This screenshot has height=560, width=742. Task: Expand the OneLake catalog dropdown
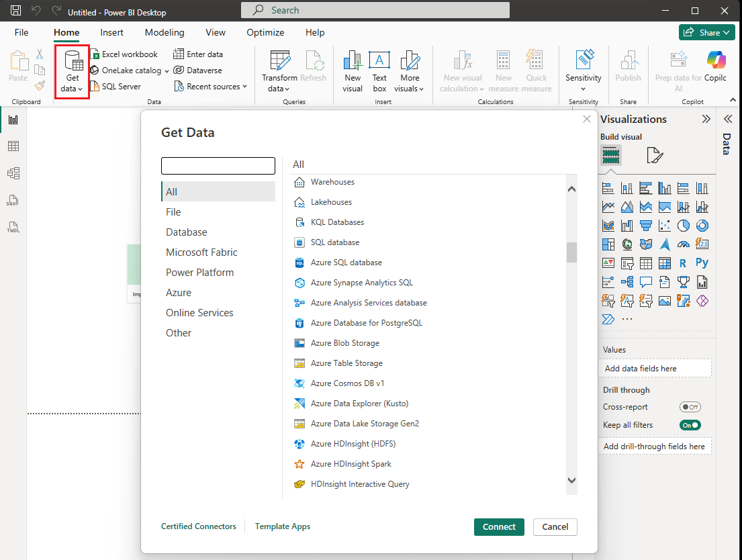(x=167, y=70)
